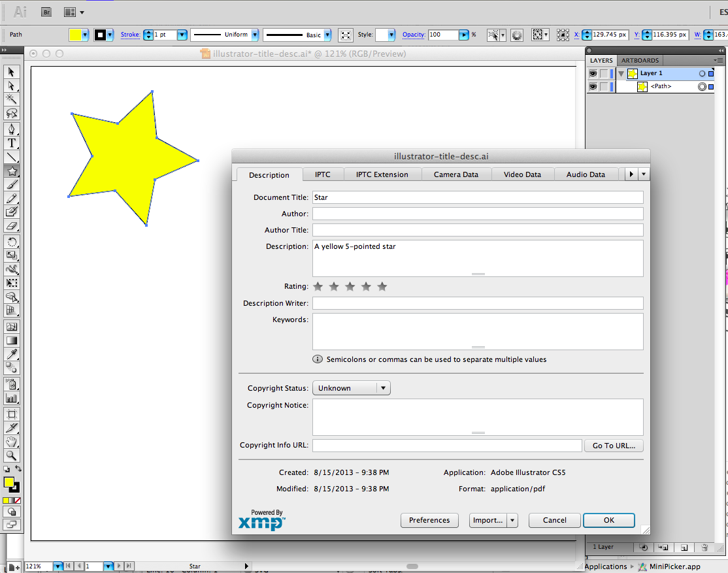The width and height of the screenshot is (728, 573).
Task: Activate the Hand tool
Action: [x=12, y=442]
